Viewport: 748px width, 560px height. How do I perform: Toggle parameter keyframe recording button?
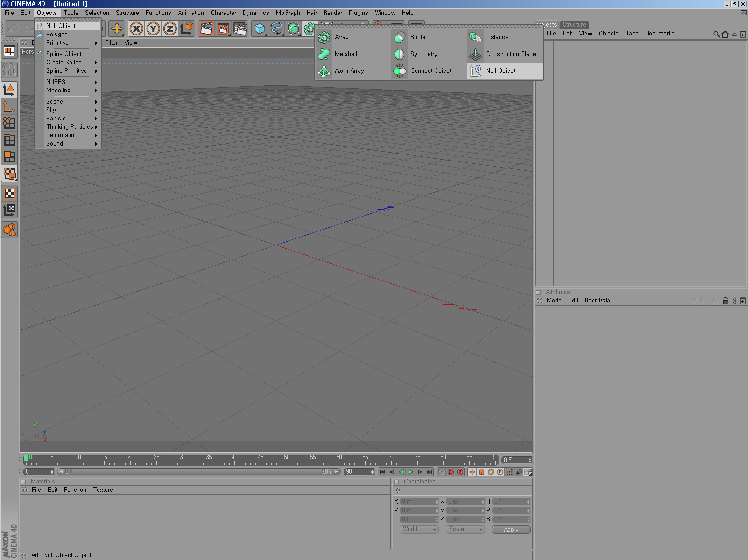[x=500, y=472]
